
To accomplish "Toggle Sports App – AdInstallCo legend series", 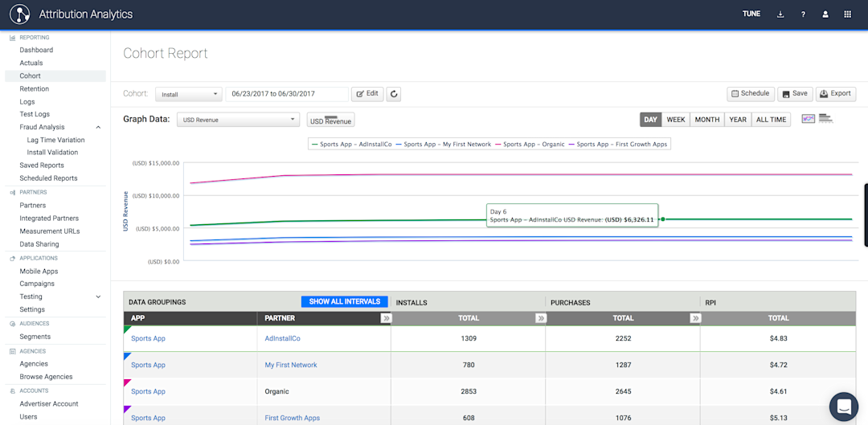I will 352,144.
